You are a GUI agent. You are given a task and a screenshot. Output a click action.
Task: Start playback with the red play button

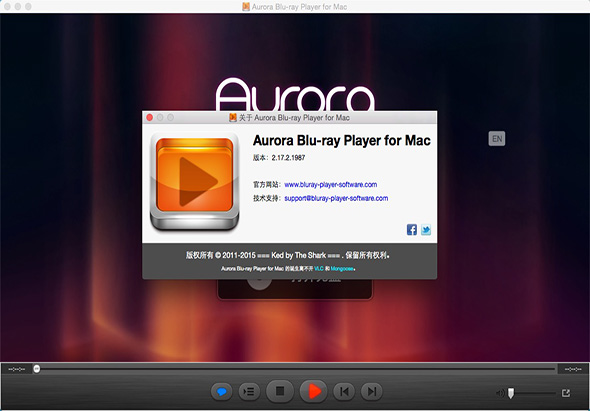(x=313, y=391)
